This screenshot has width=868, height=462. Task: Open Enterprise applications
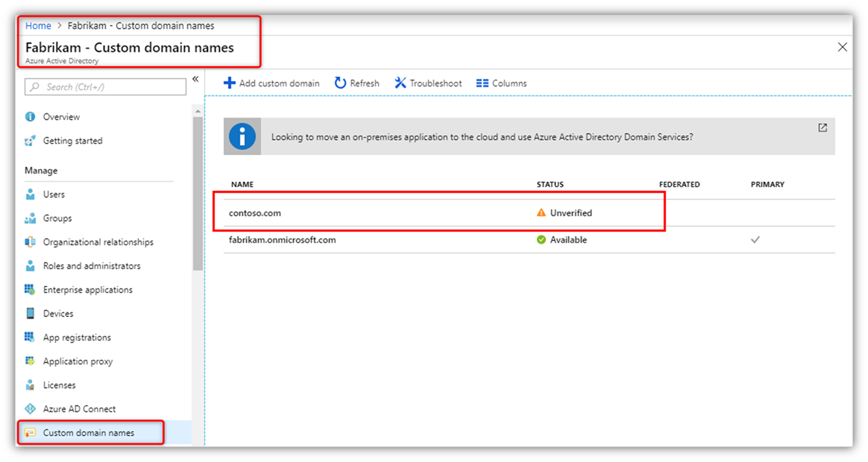click(88, 289)
